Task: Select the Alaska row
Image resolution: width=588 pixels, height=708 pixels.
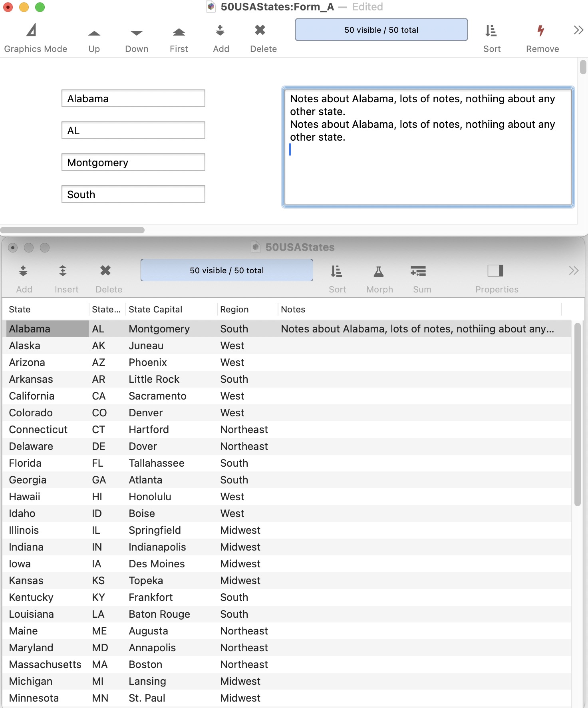Action: pos(287,346)
